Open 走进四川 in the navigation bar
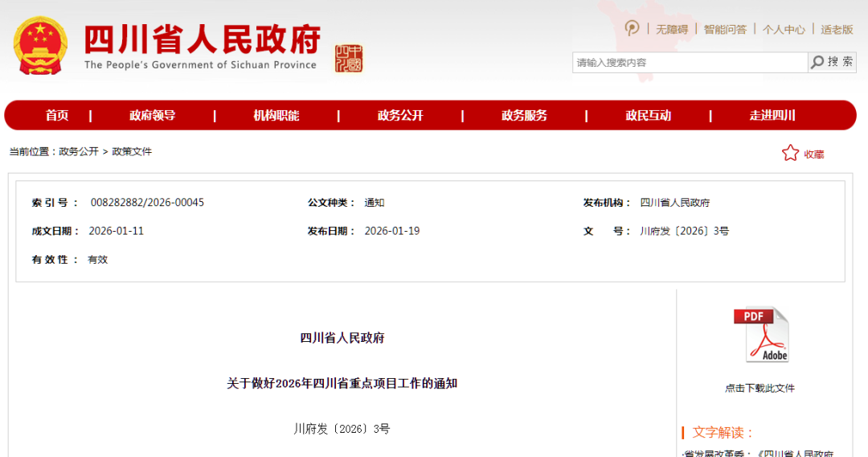This screenshot has width=868, height=457. point(772,115)
